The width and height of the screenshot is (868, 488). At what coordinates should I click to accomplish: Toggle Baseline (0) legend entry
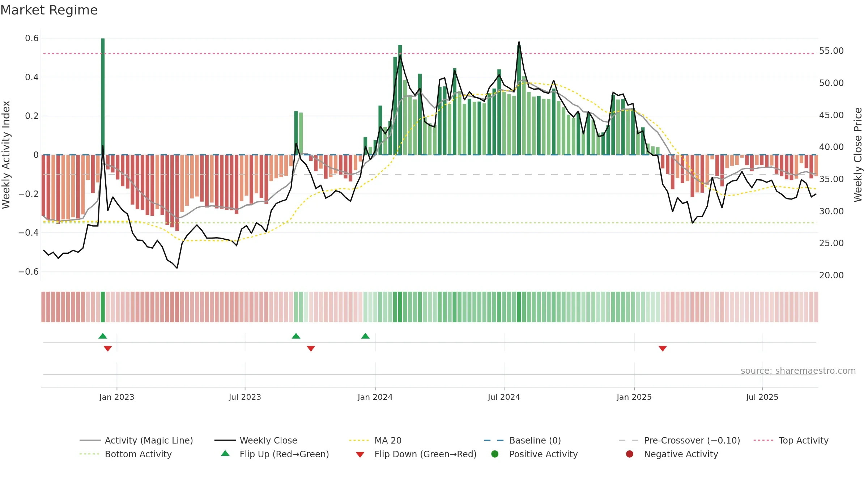(x=522, y=440)
